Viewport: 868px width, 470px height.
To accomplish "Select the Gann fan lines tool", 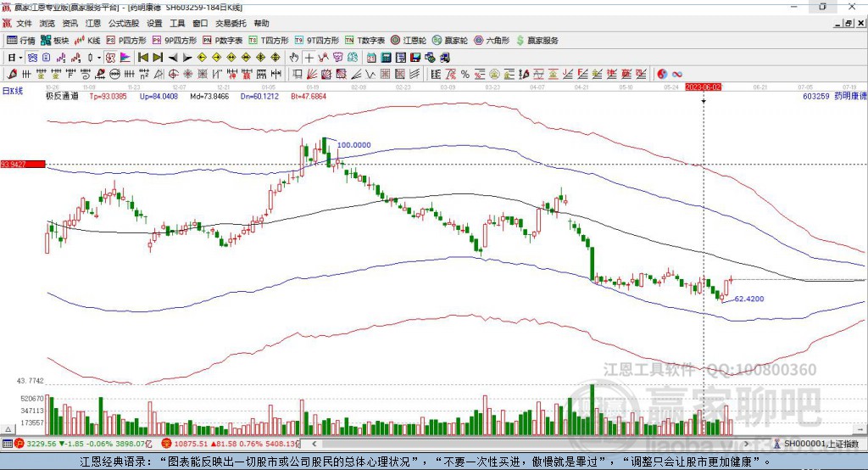I will click(312, 75).
